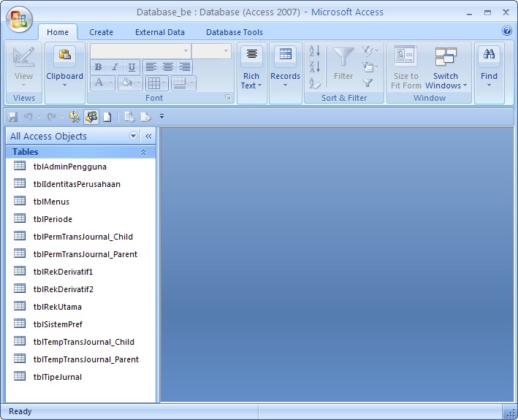Click the Rich Text icon
This screenshot has width=518, height=420.
tap(252, 54)
